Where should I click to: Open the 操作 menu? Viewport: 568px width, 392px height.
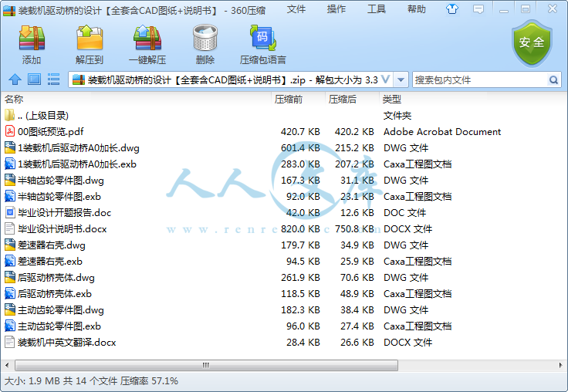(336, 9)
